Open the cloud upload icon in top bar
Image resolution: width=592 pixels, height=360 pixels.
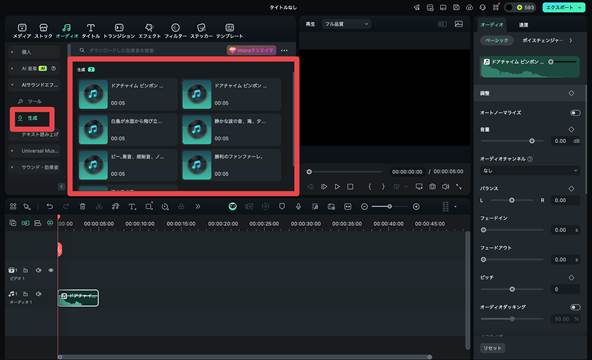click(469, 7)
